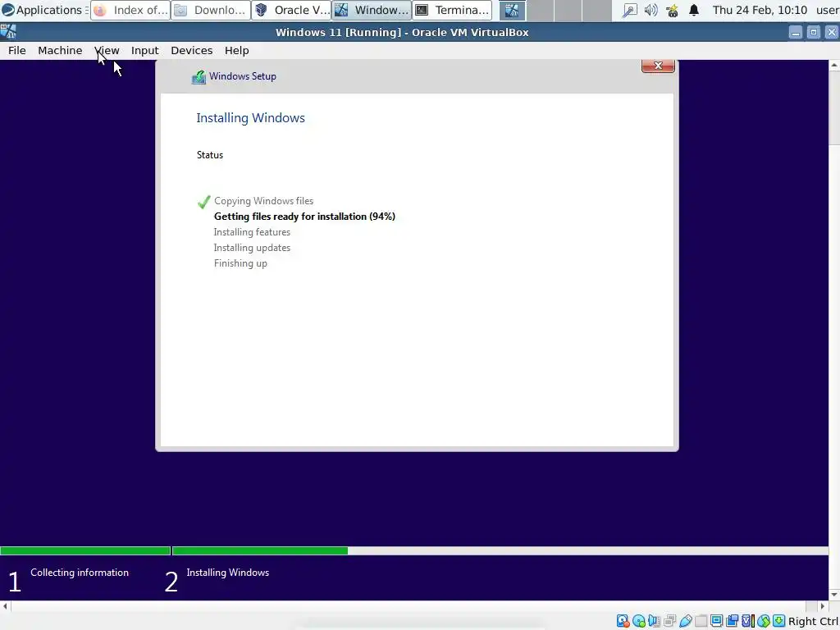The height and width of the screenshot is (630, 840).
Task: Click the shared folders indicator icon
Action: point(701,622)
